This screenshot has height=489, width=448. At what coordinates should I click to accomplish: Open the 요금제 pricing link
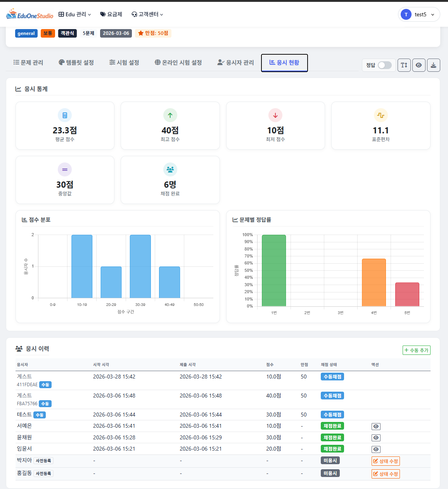point(111,14)
